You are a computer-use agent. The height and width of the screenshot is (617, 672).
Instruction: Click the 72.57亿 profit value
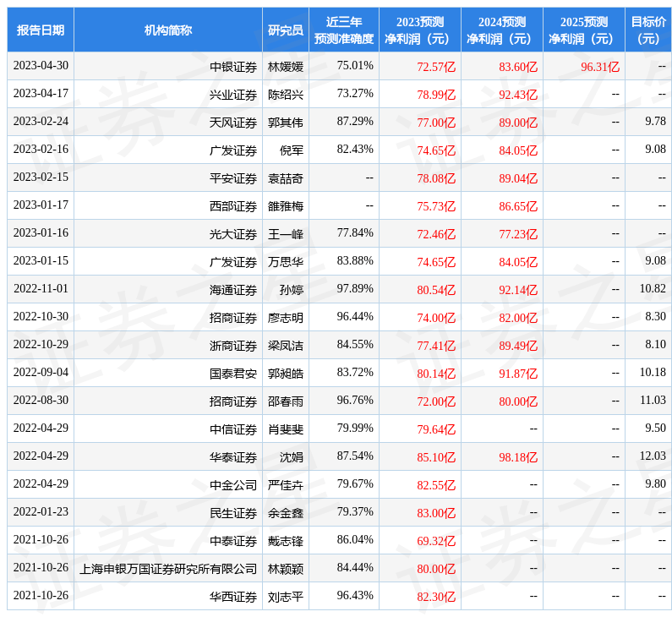click(x=436, y=67)
